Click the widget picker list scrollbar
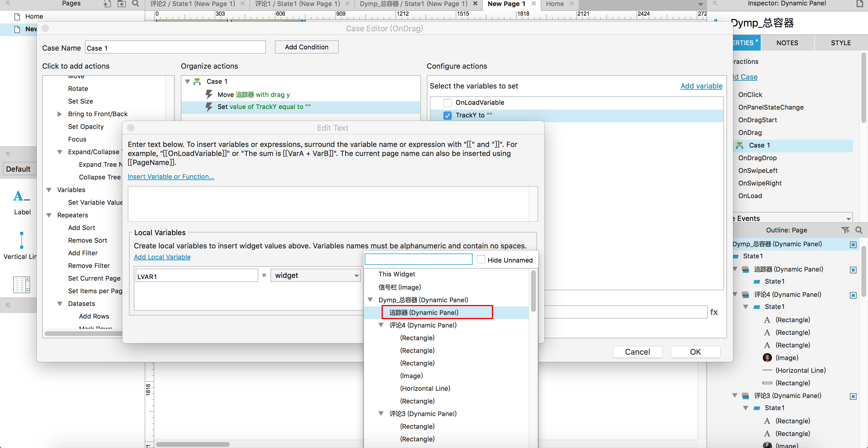The image size is (868, 448). pos(533,291)
